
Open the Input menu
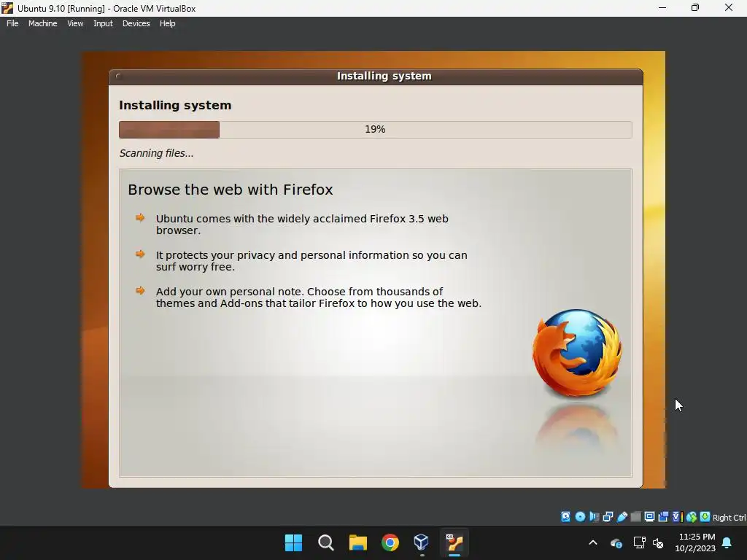click(103, 23)
